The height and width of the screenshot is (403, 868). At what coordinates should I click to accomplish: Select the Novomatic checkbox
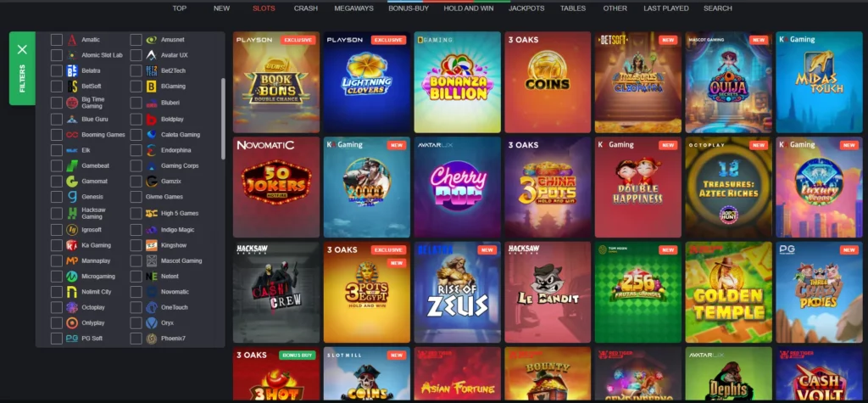pos(136,292)
